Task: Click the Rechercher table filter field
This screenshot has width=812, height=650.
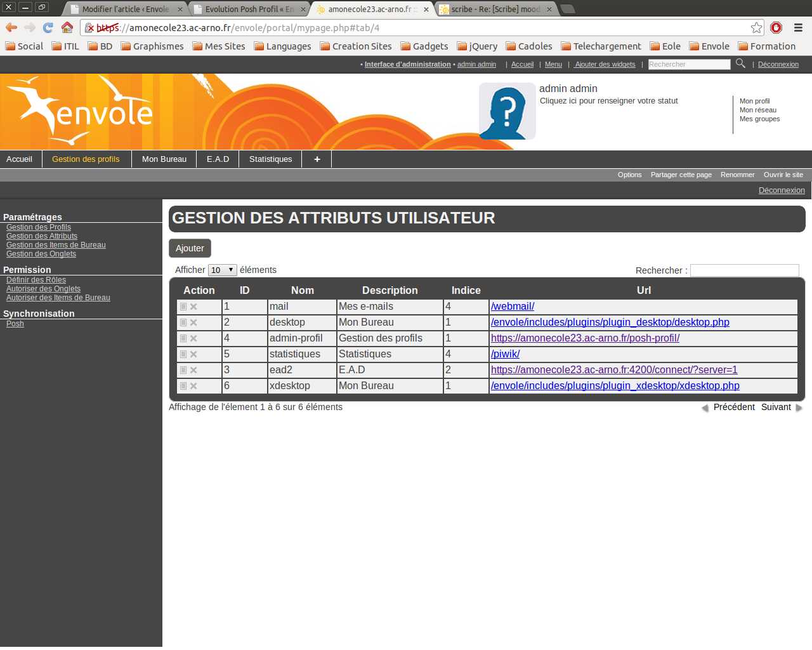Action: point(744,270)
